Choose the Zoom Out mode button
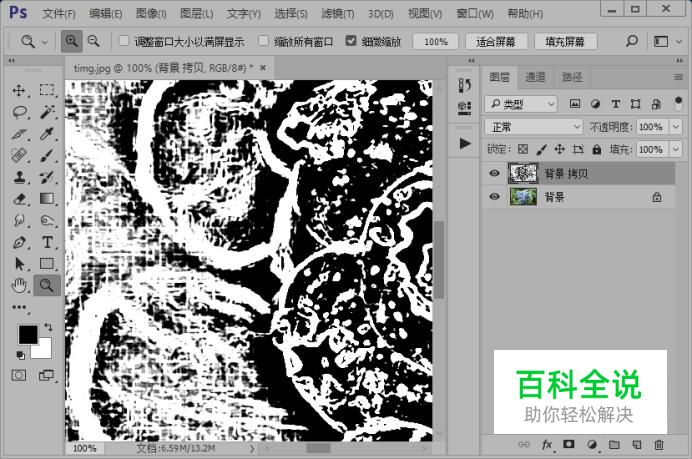This screenshot has width=692, height=459. point(94,41)
